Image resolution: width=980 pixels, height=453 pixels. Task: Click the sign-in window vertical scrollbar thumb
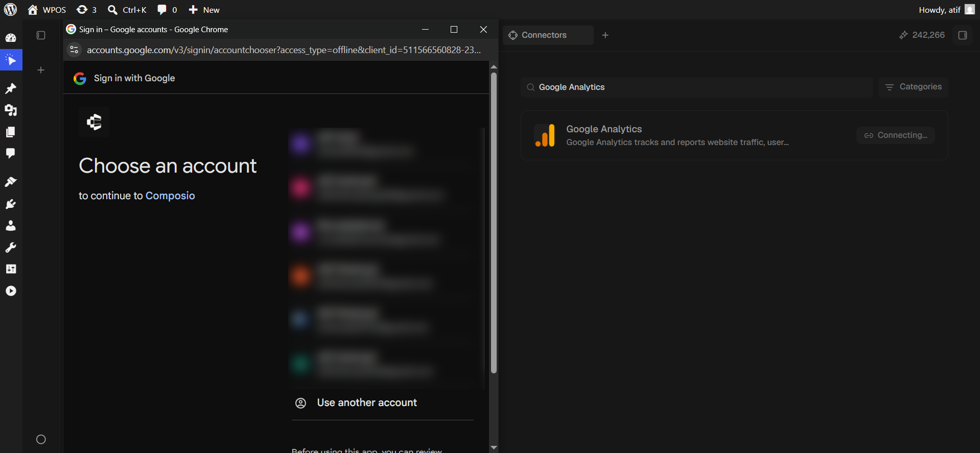494,223
